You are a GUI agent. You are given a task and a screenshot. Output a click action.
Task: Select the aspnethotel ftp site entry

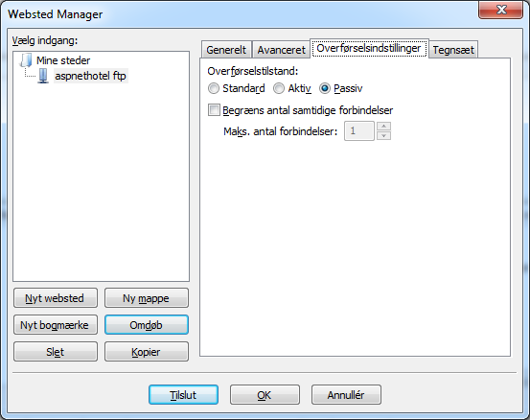90,76
